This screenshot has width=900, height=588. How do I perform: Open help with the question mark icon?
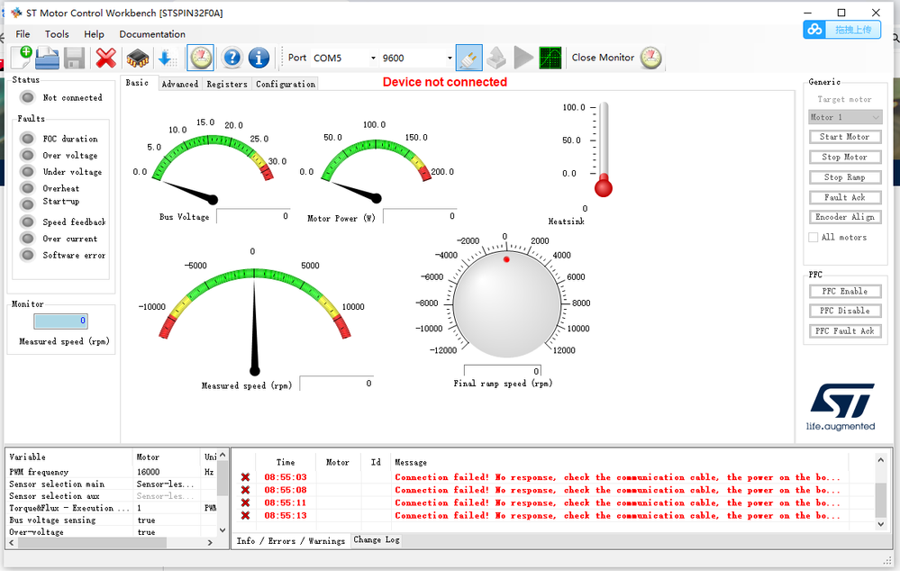[232, 58]
